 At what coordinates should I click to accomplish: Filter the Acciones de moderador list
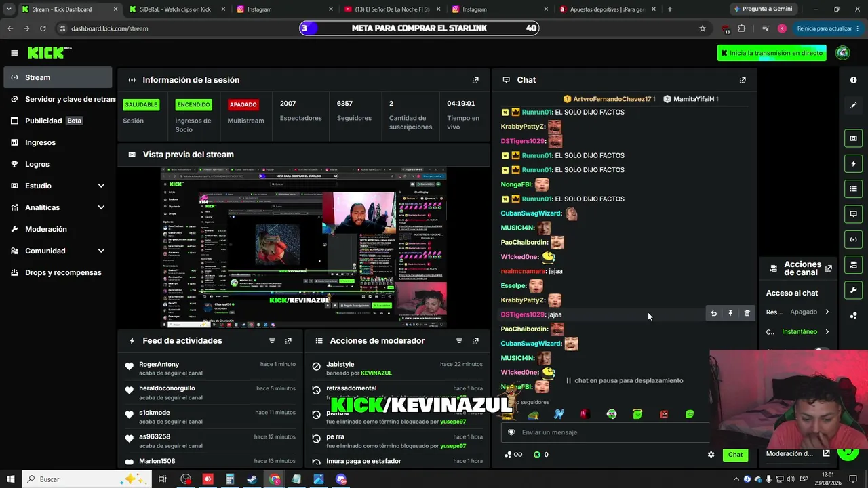[x=459, y=341]
